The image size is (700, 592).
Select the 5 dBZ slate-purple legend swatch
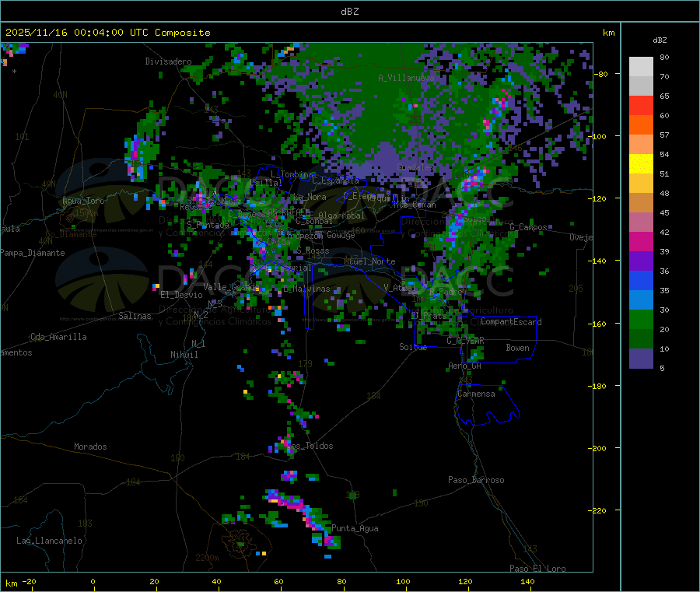[641, 359]
